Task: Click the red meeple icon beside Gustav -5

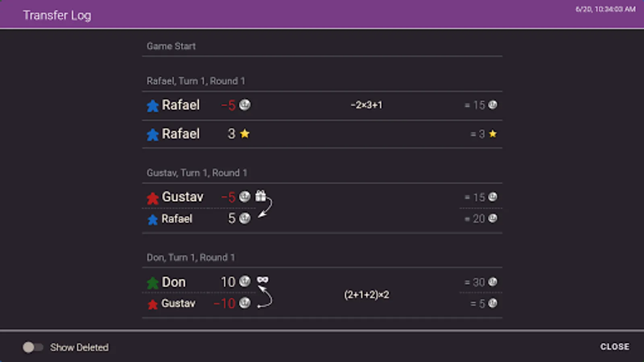Action: click(153, 198)
